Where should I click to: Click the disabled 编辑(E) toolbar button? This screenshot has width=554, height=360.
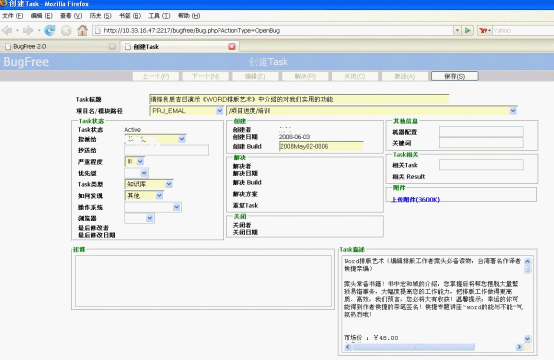(x=255, y=76)
